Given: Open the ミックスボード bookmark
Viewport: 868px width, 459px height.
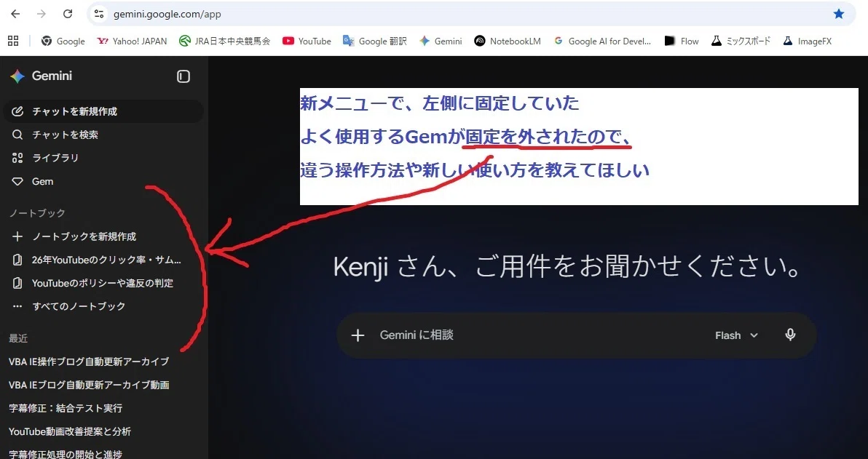Looking at the screenshot, I should click(741, 41).
